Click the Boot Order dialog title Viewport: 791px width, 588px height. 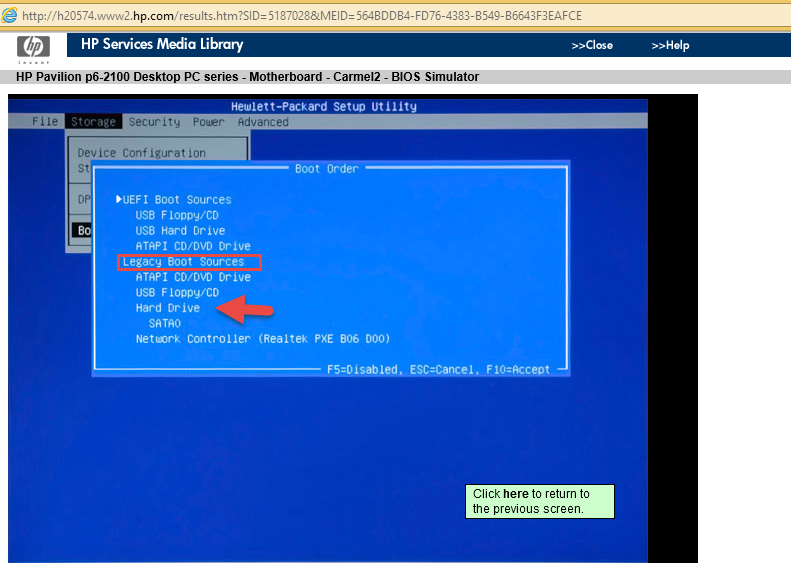point(327,169)
